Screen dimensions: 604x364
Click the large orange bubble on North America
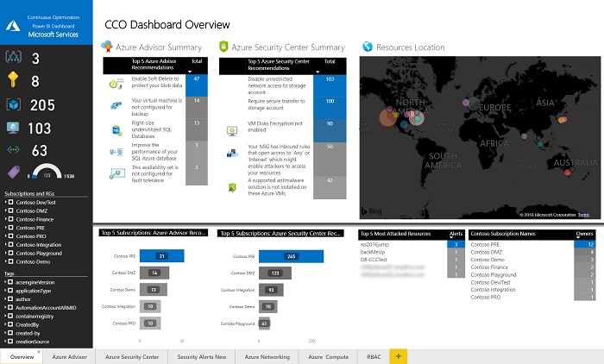[388, 117]
